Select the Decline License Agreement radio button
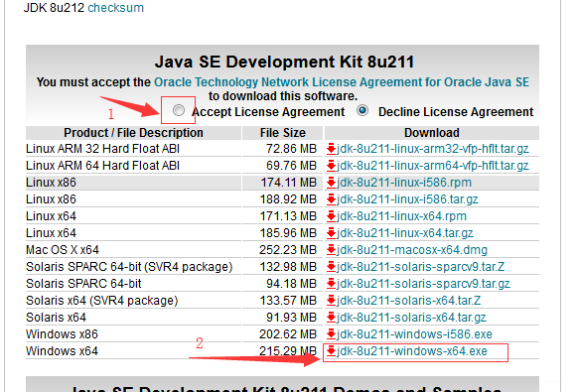The width and height of the screenshot is (577, 392). [362, 110]
